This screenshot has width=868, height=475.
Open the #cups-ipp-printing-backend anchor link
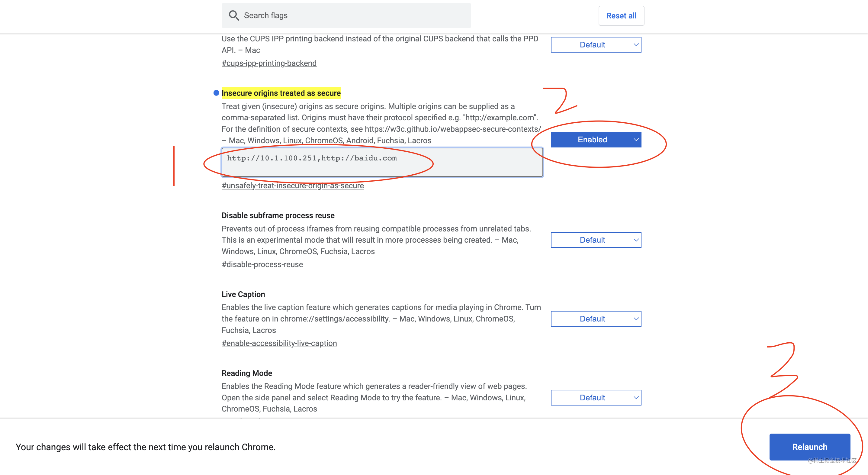(269, 63)
